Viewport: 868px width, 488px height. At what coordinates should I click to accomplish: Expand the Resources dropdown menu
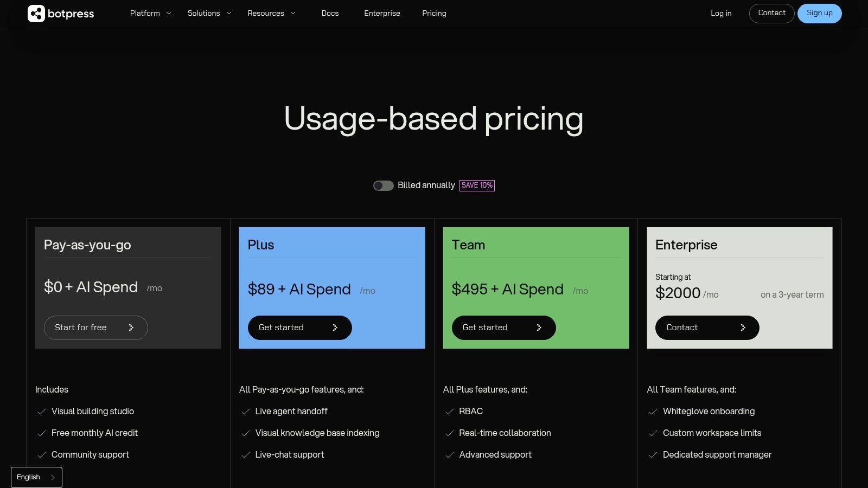(271, 14)
